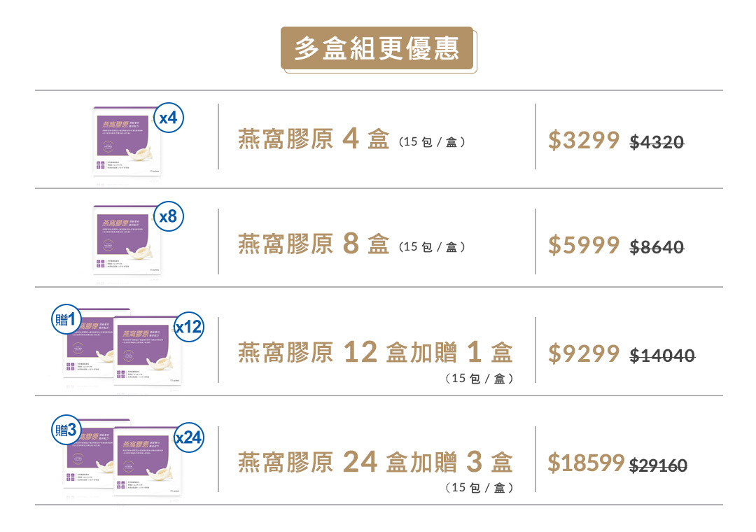The image size is (756, 532).
Task: Select the 8-box product image
Action: coord(127,241)
